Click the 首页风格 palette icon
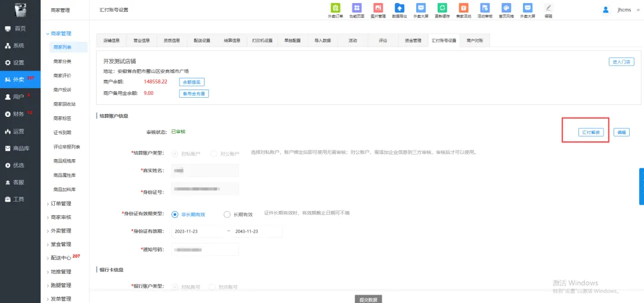Viewport: 644px width, 303px height. [x=506, y=8]
